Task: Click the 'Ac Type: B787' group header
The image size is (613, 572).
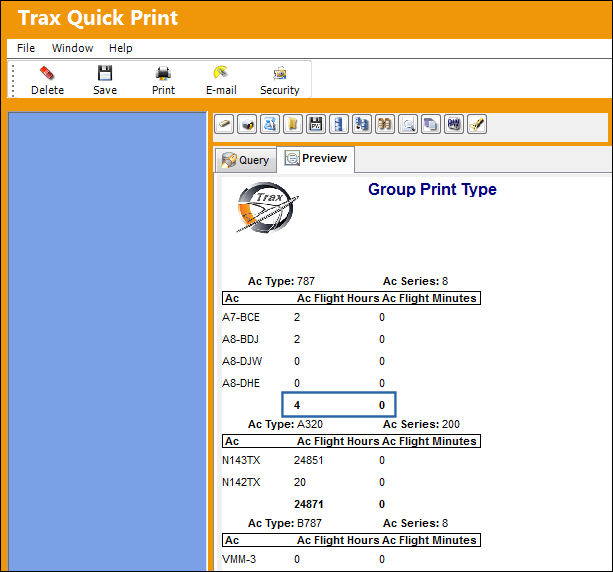Action: 285,523
